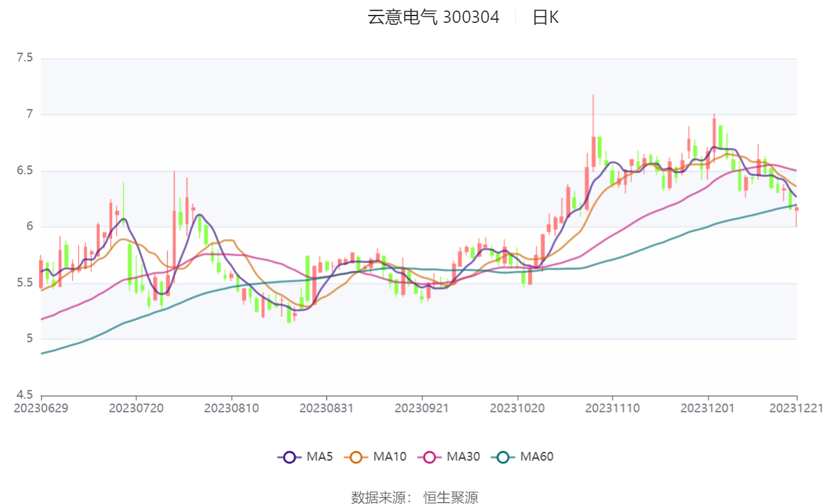This screenshot has height=504, width=829.
Task: Click the chart title 云意电气 300304
Action: click(x=434, y=17)
